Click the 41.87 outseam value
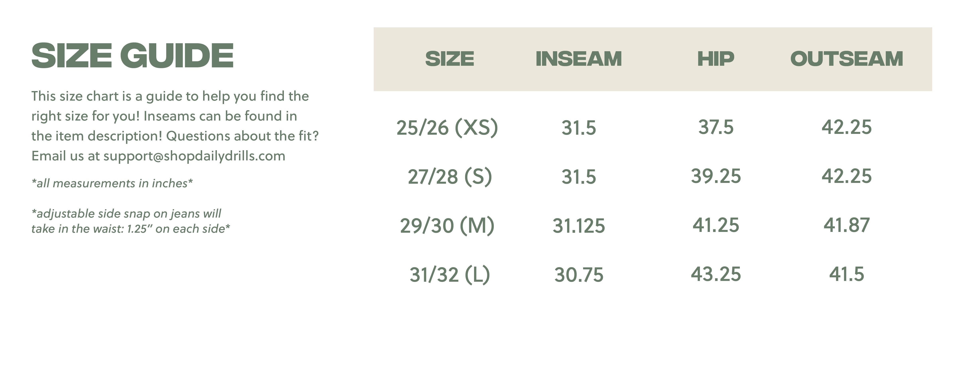This screenshot has height=365, width=980. point(846,225)
